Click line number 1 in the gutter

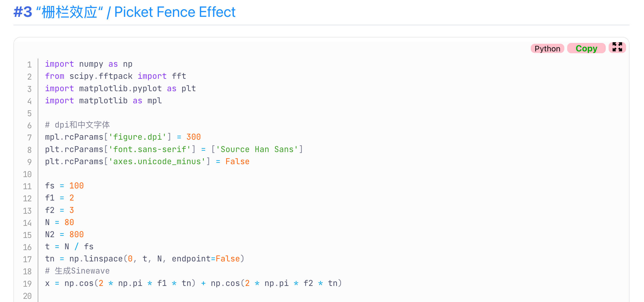click(29, 65)
